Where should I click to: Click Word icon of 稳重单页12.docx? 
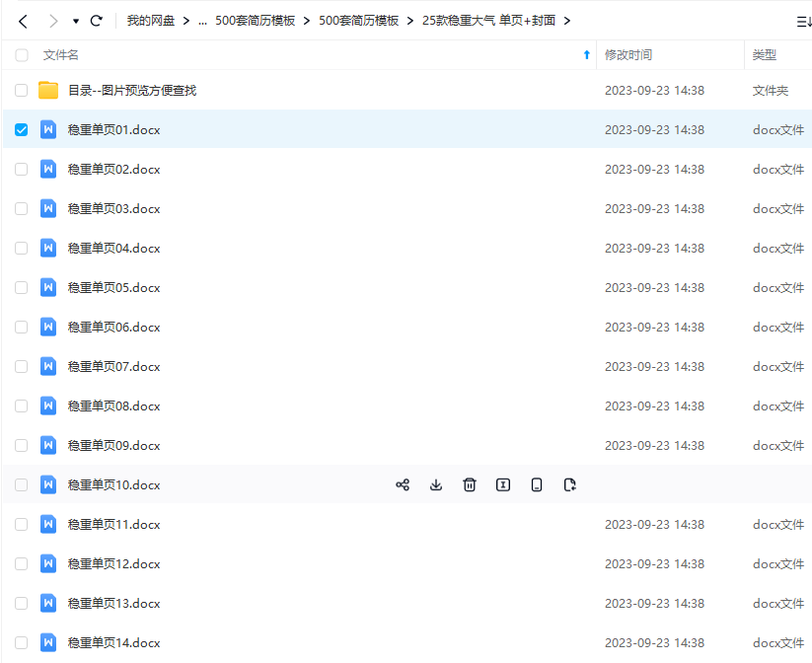click(x=48, y=563)
